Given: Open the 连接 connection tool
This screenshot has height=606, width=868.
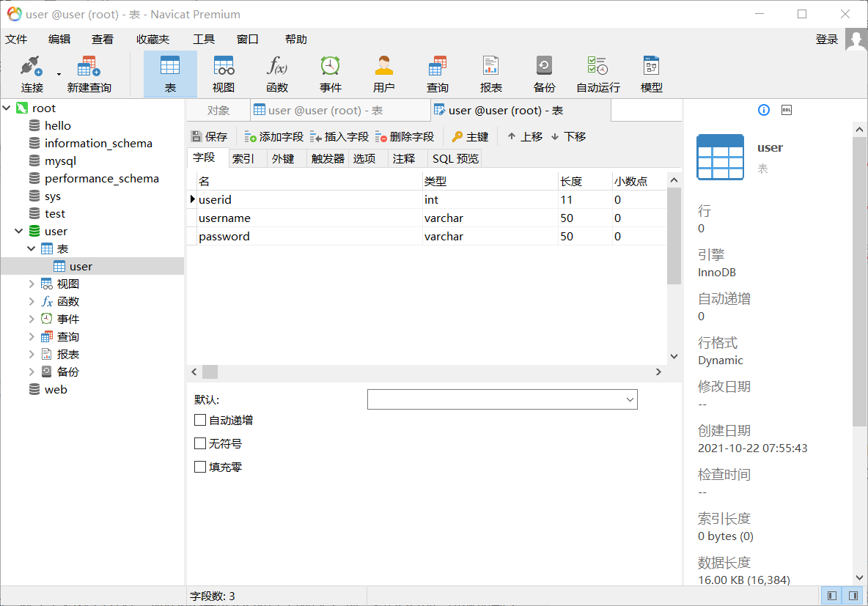Looking at the screenshot, I should [32, 74].
